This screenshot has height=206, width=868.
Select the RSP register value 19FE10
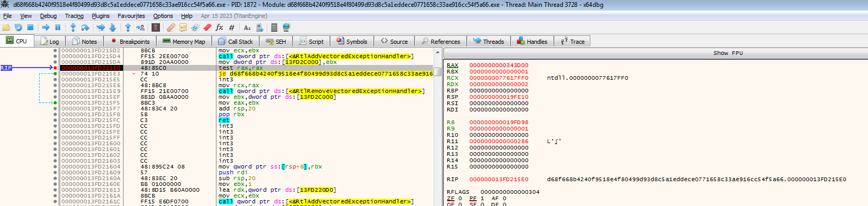click(x=498, y=97)
